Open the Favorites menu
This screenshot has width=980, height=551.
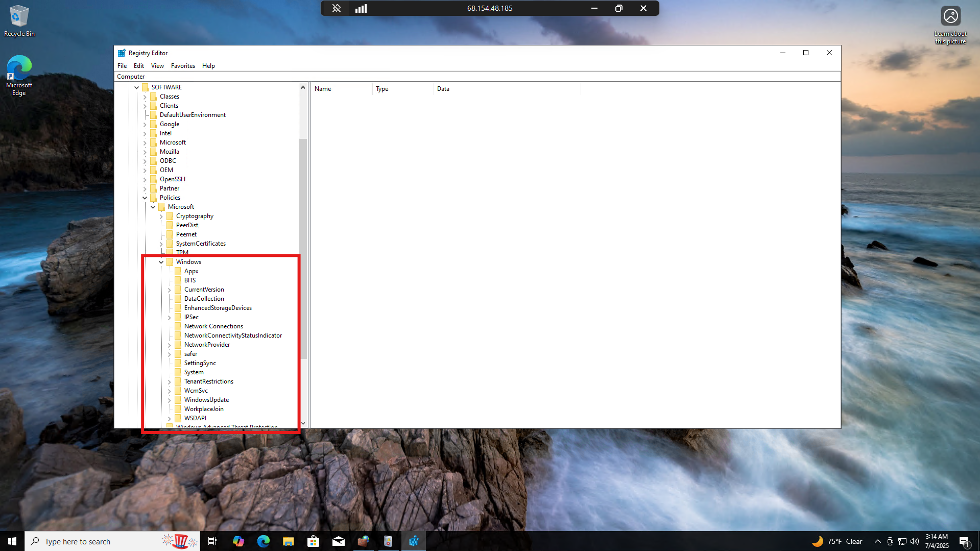tap(183, 66)
